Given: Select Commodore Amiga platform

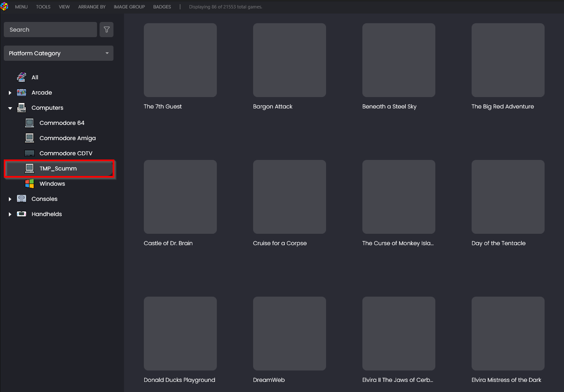Looking at the screenshot, I should click(67, 138).
